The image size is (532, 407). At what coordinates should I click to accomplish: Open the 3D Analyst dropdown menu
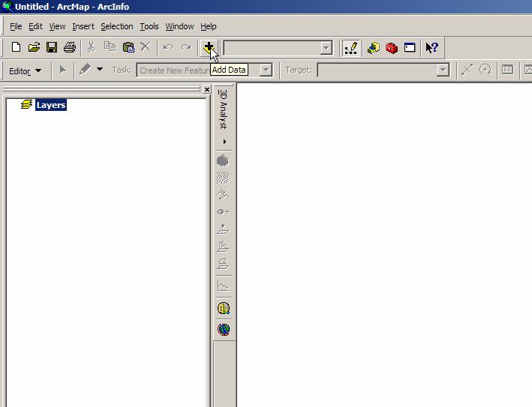pos(223,109)
